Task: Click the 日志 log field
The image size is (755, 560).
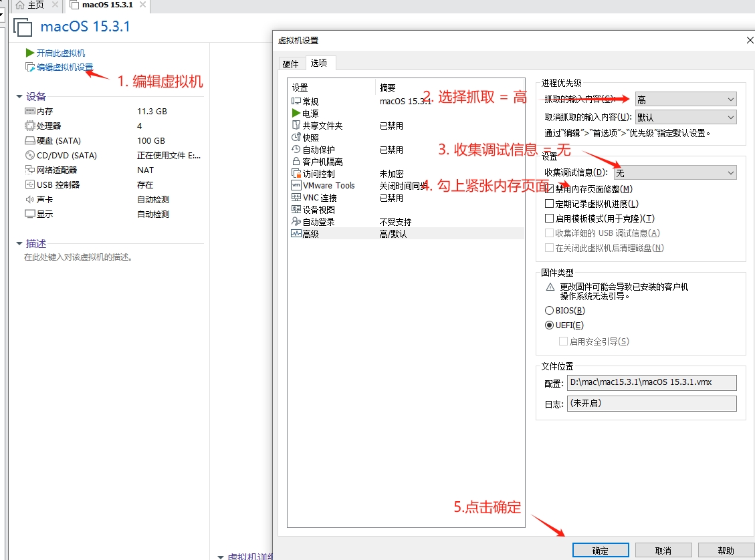Action: (652, 403)
